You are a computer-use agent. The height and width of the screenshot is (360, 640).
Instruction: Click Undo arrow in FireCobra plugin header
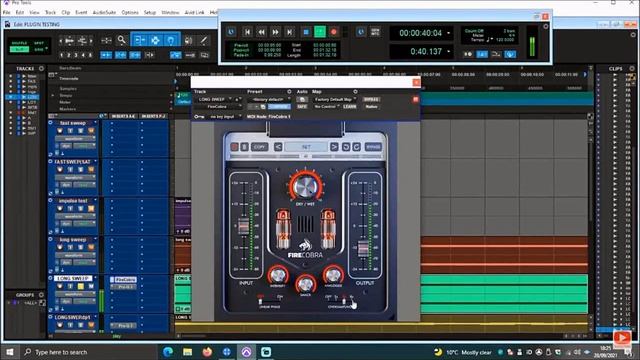click(x=346, y=147)
